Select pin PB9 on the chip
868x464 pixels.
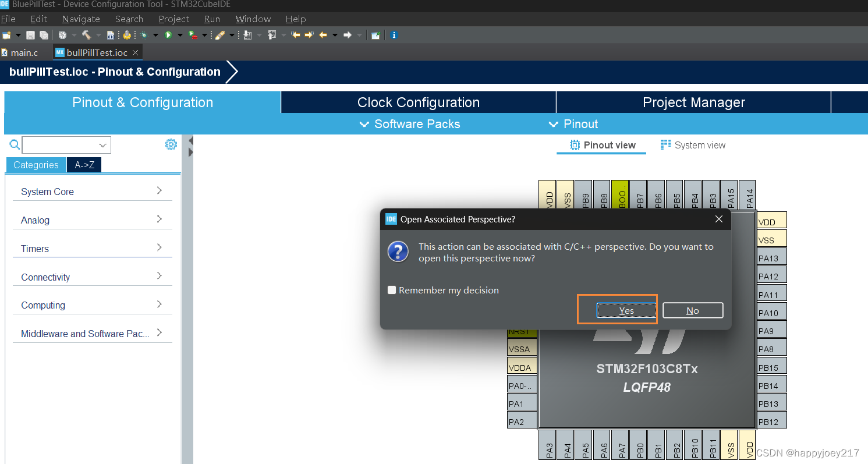point(584,195)
